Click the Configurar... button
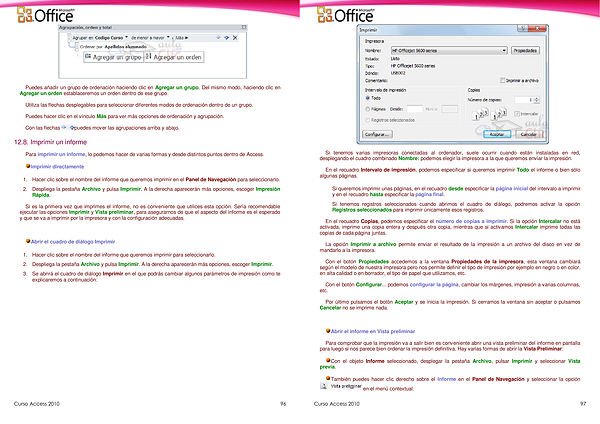Screen dimensions: 600x424 pos(378,133)
